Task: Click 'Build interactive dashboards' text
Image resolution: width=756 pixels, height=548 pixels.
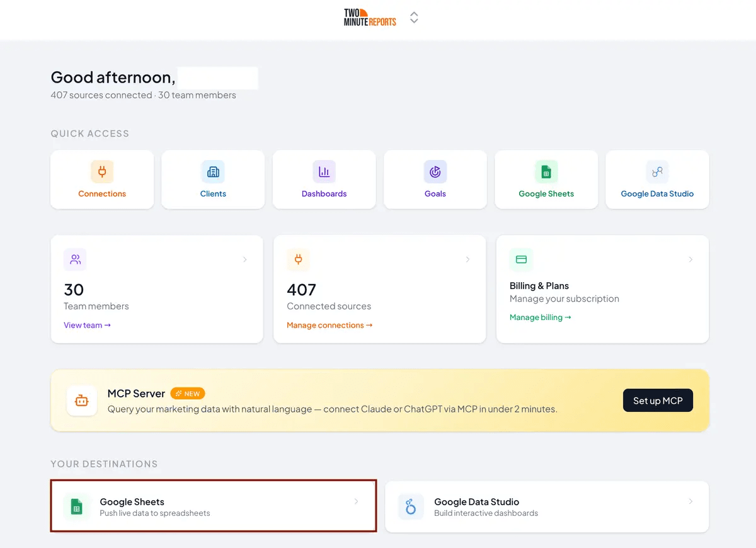Action: coord(486,513)
